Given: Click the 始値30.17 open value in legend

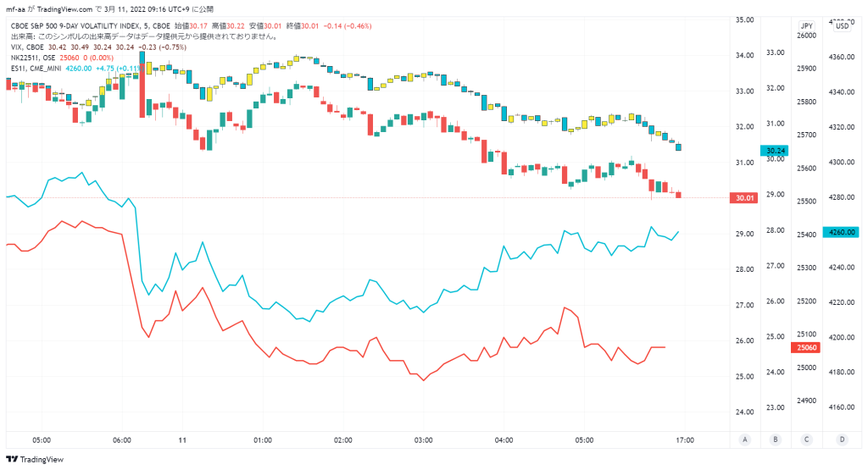Looking at the screenshot, I should [191, 26].
